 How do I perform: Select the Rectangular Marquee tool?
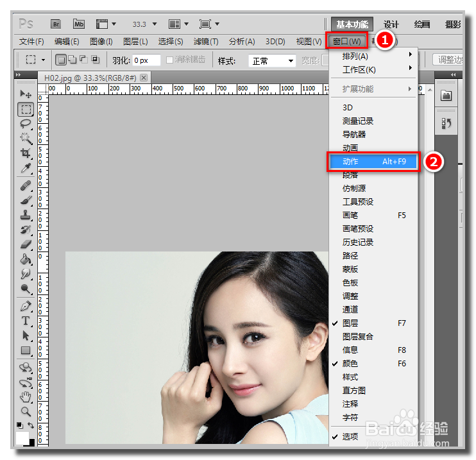pyautogui.click(x=26, y=109)
